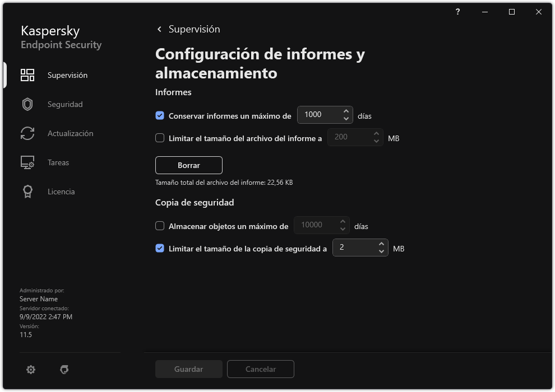The width and height of the screenshot is (555, 392).
Task: Open the Supervisión section in the sidebar
Action: [x=67, y=74]
